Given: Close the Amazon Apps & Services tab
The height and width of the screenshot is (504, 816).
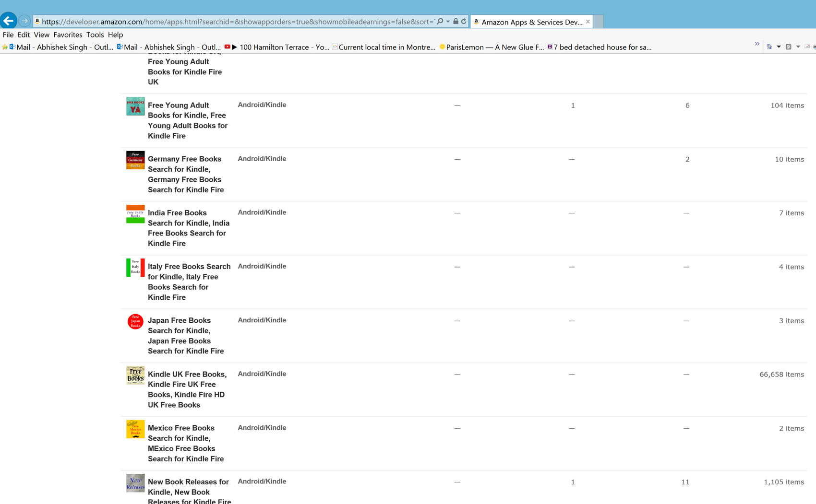Looking at the screenshot, I should [x=588, y=22].
